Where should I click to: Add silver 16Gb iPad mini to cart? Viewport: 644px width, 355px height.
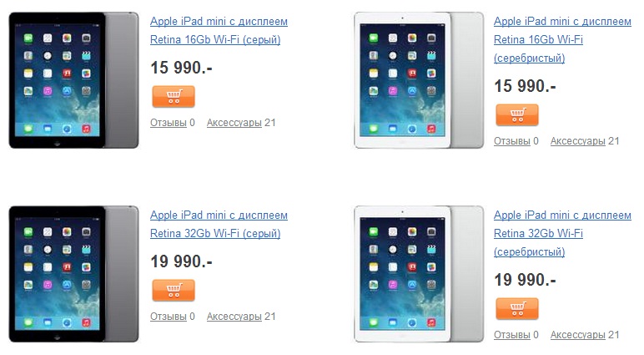tap(517, 114)
